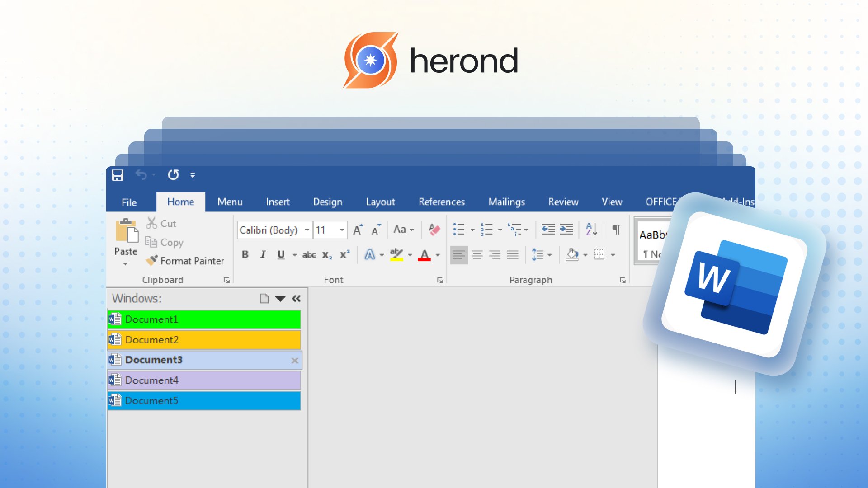Screen dimensions: 868x488
Task: Toggle Underline formatting
Action: (x=281, y=254)
